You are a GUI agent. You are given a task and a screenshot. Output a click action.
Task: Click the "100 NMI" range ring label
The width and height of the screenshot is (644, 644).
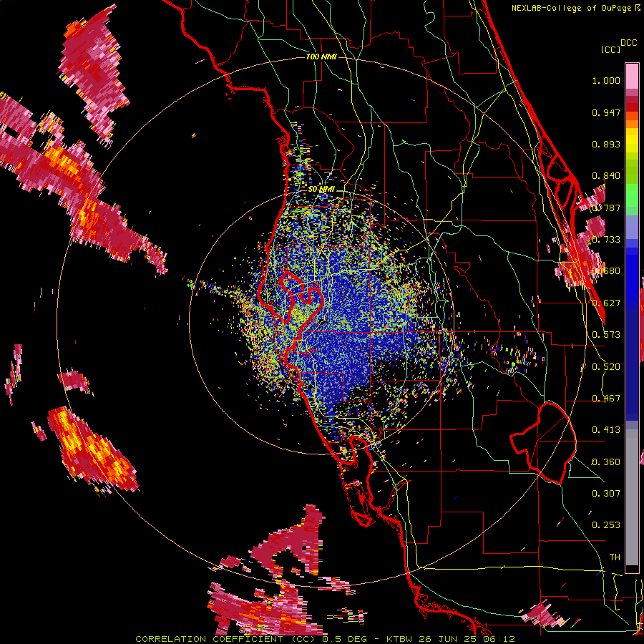(x=321, y=57)
